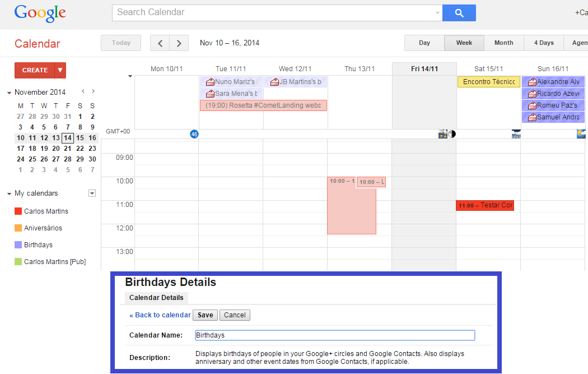Select the Wed 12/11 day header
Image resolution: width=588 pixels, height=374 pixels.
click(x=295, y=69)
